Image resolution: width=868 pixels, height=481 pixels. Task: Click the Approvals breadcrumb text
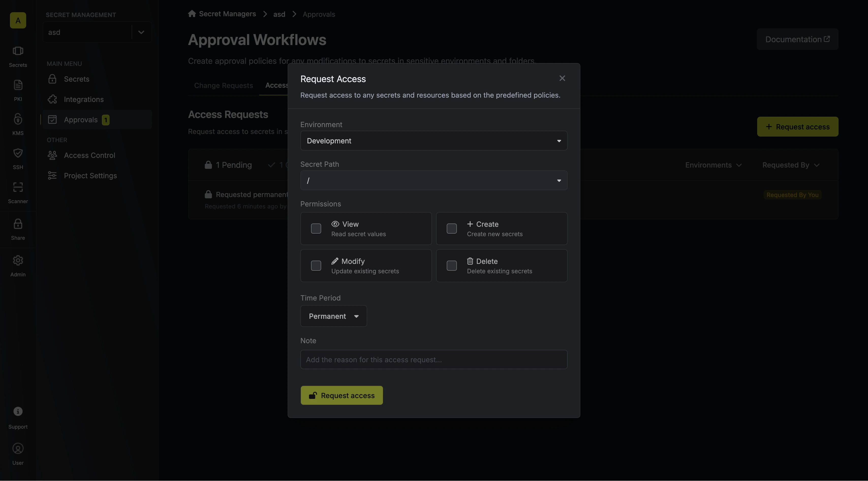point(319,14)
